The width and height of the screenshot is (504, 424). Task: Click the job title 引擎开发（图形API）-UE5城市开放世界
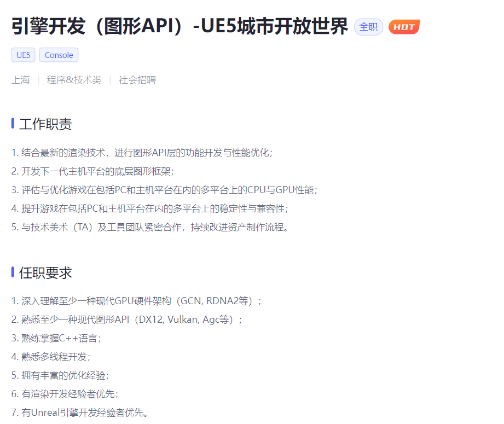[x=179, y=26]
